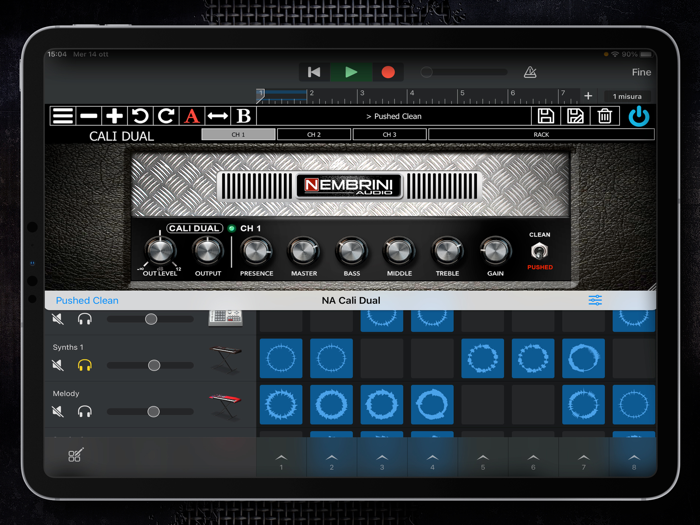700x525 pixels.
Task: Start playback with green play button
Action: point(351,72)
